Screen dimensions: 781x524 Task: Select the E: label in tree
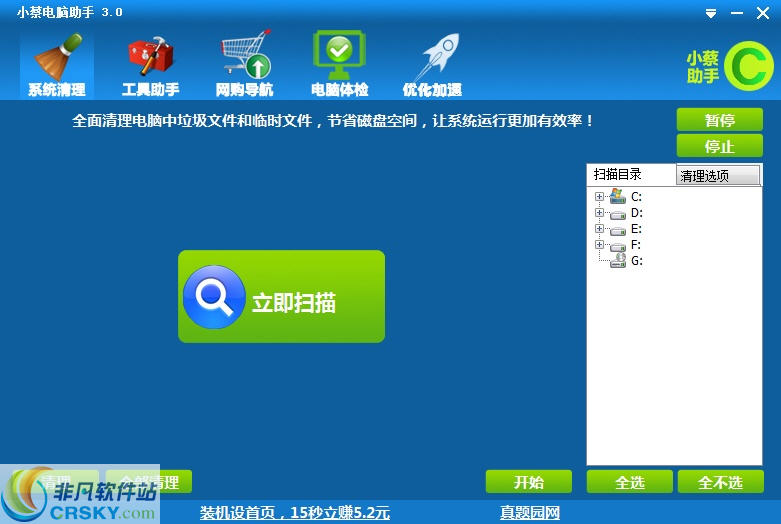pos(637,229)
